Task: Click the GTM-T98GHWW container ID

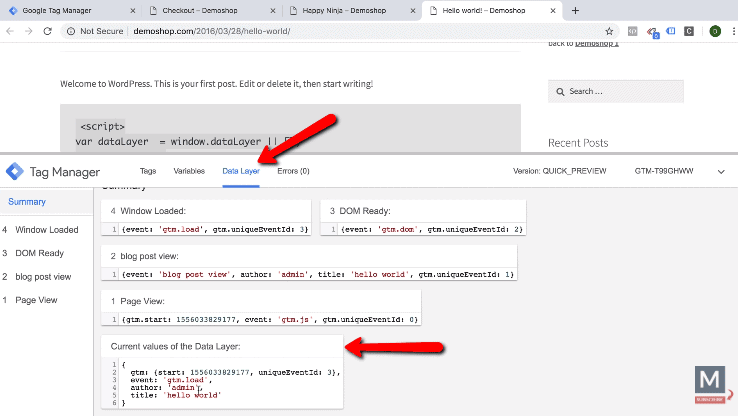Action: coord(664,171)
